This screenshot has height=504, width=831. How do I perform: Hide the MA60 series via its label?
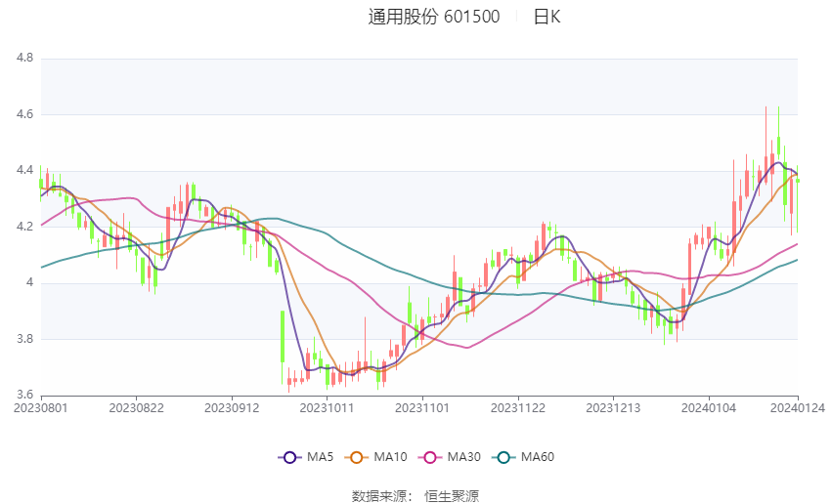(538, 457)
